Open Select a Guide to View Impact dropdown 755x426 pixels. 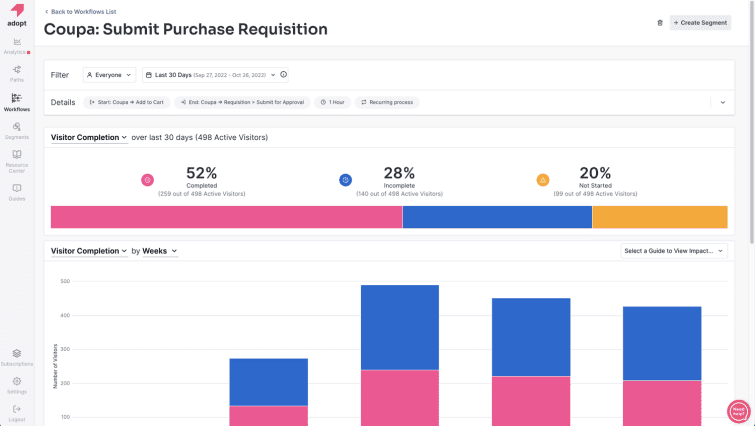pos(674,251)
